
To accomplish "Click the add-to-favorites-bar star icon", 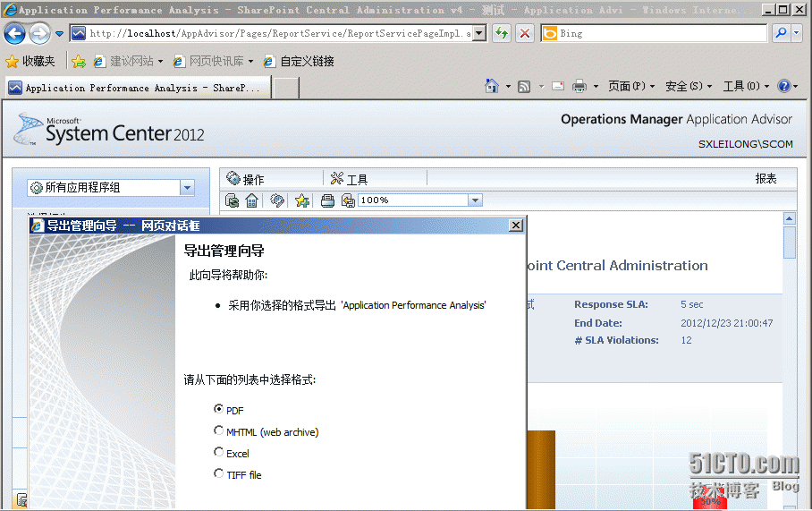I will 79,62.
